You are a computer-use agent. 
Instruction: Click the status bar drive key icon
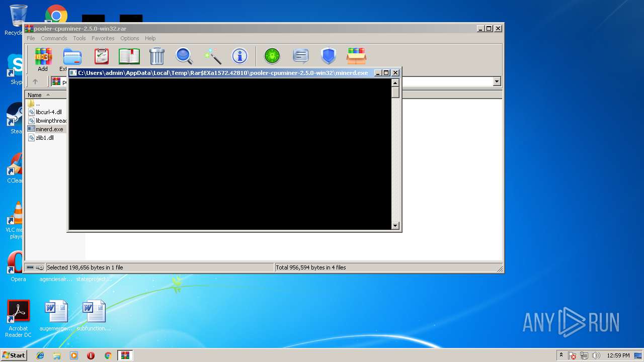(35, 267)
